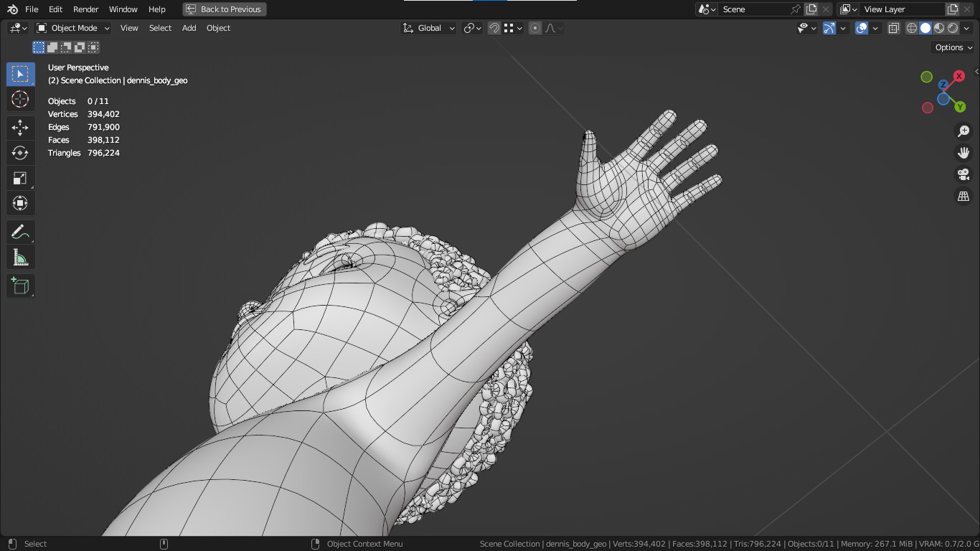Select the Transform tool
Image resolution: width=980 pixels, height=551 pixels.
tap(20, 203)
